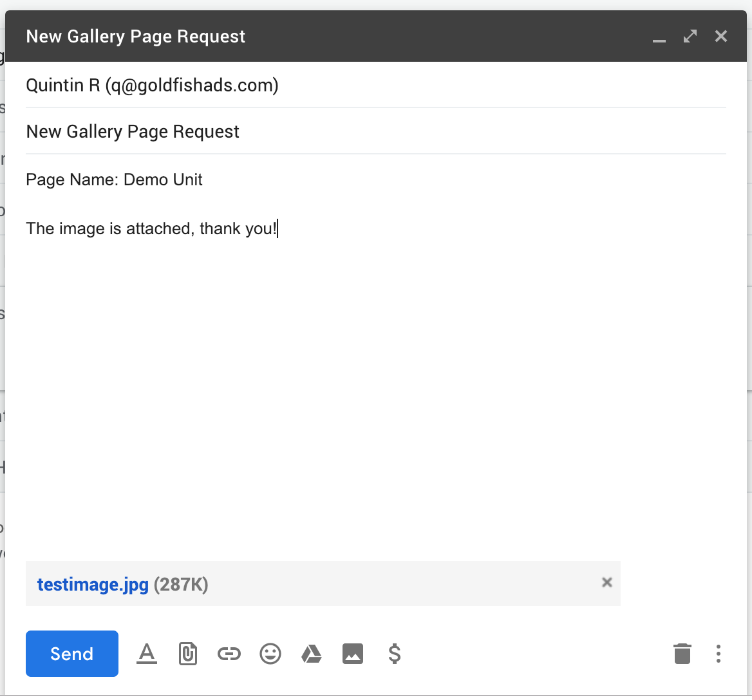The image size is (752, 700).
Task: Open Google Pay money icon
Action: click(x=394, y=654)
